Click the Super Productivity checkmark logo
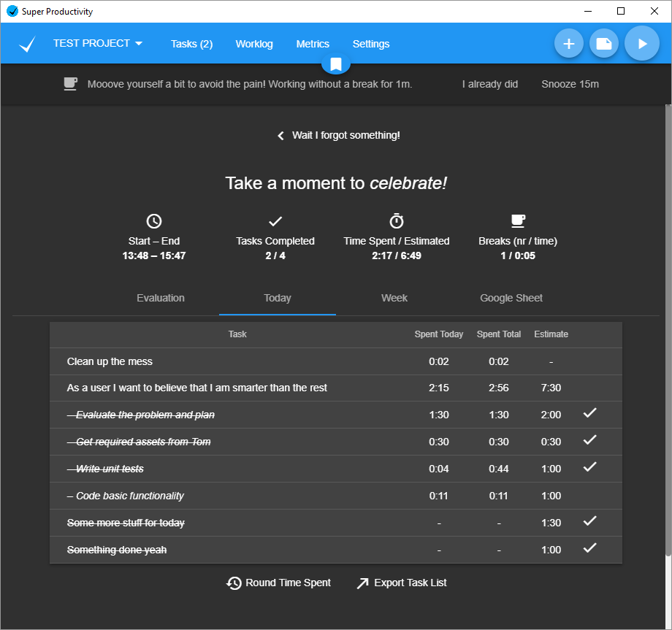 click(27, 45)
